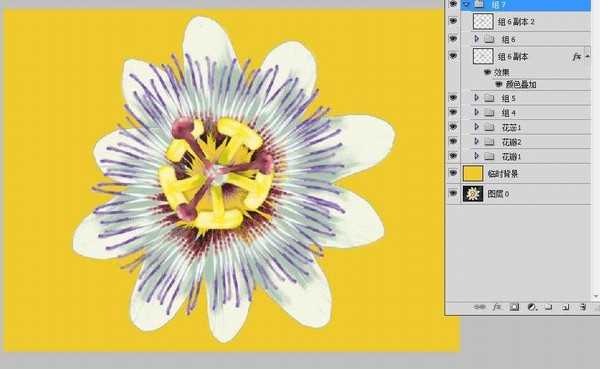
Task: Toggle visibility of the 组 5 group
Action: 453,98
